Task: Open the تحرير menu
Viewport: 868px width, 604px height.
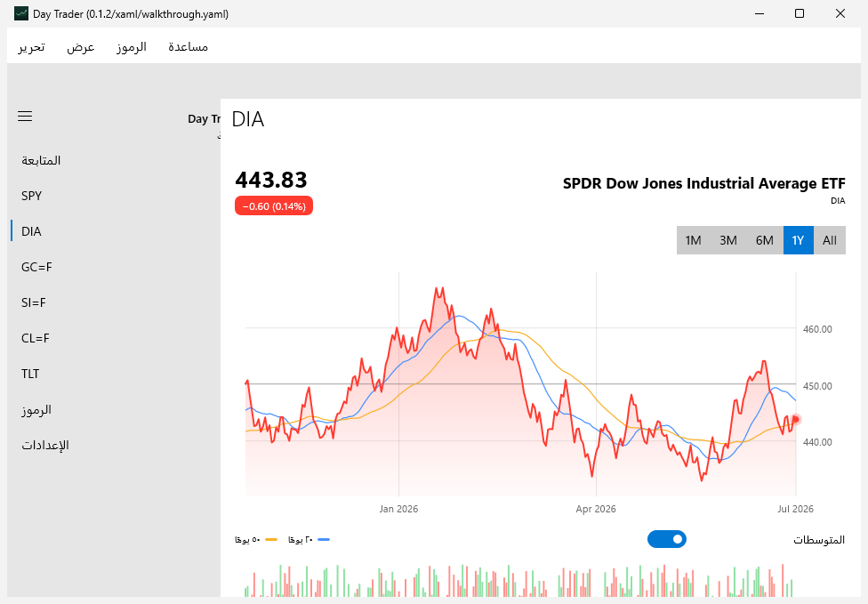Action: coord(31,47)
